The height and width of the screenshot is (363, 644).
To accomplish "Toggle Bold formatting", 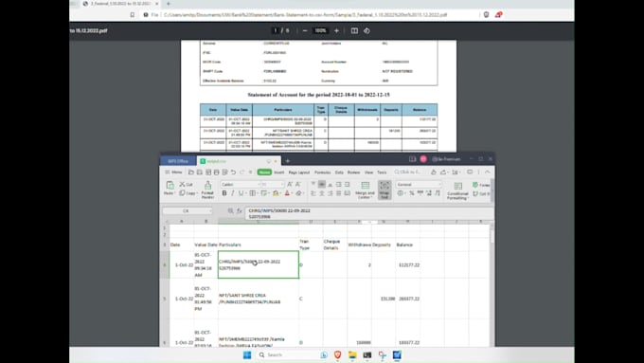I will (x=224, y=193).
